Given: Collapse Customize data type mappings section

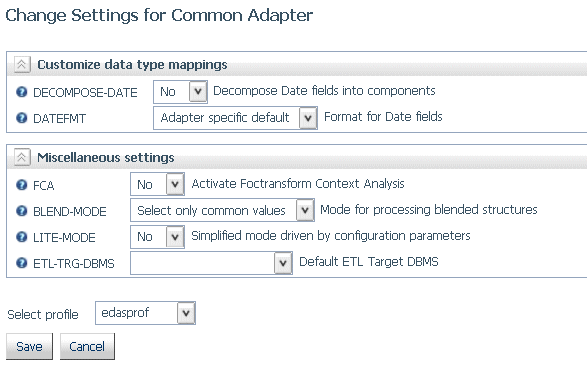Looking at the screenshot, I should 22,64.
